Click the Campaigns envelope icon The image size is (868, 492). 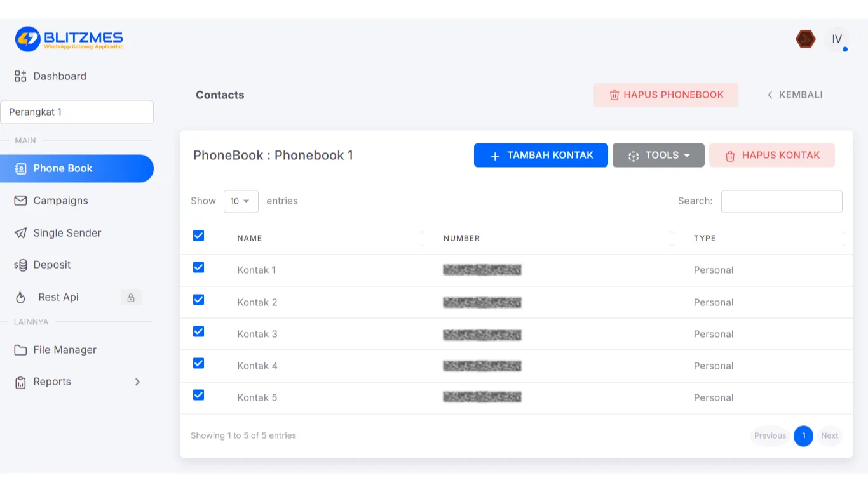click(20, 201)
